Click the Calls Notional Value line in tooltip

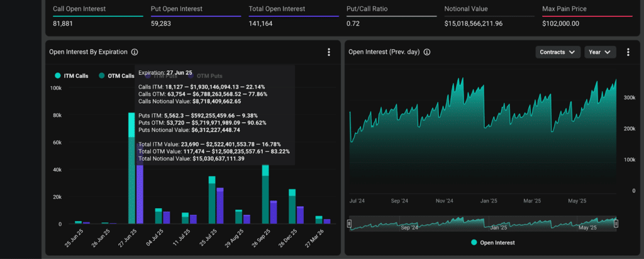click(x=190, y=101)
